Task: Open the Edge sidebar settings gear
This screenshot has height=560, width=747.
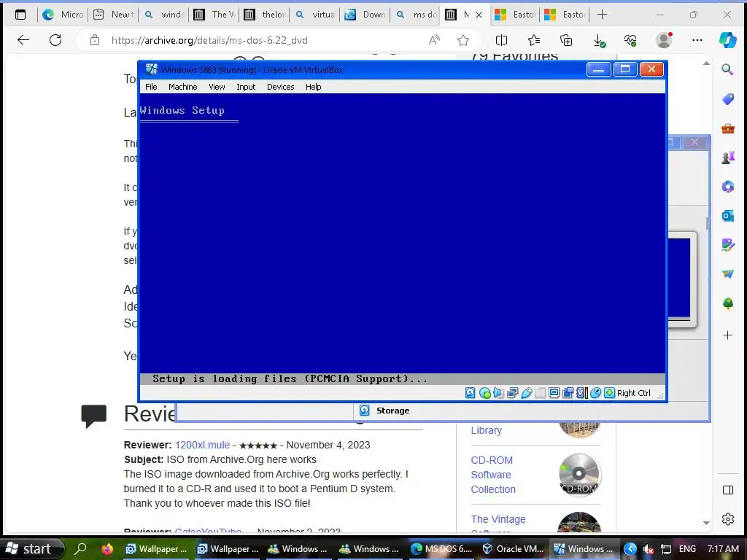Action: [727, 519]
